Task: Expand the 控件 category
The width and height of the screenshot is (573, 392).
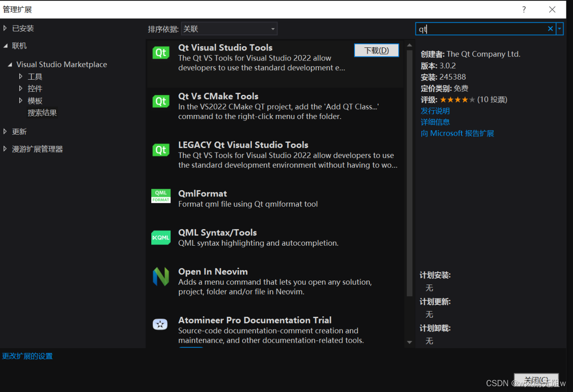Action: click(x=21, y=89)
